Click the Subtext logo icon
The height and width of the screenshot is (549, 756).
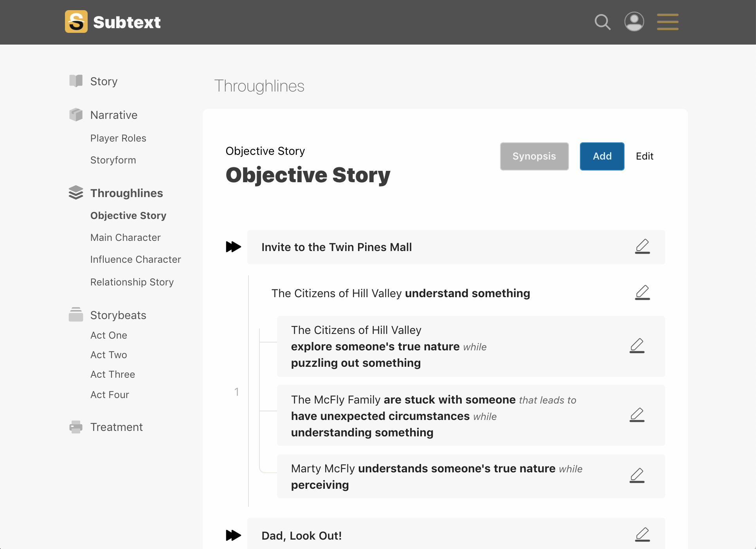coord(76,22)
